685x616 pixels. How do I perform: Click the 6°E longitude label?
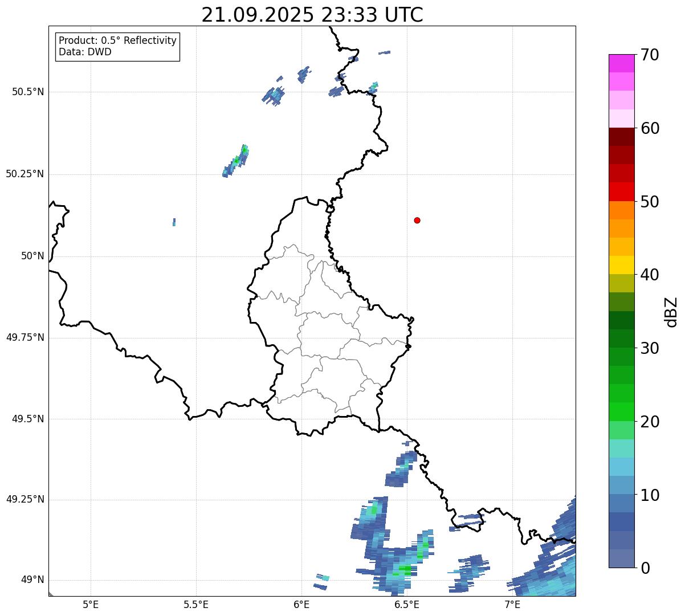point(301,605)
